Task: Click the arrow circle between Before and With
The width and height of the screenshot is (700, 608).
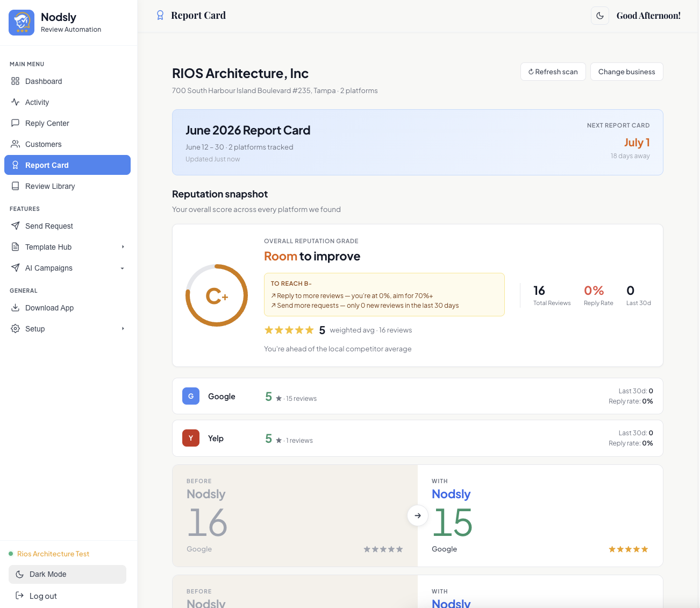Action: (418, 515)
